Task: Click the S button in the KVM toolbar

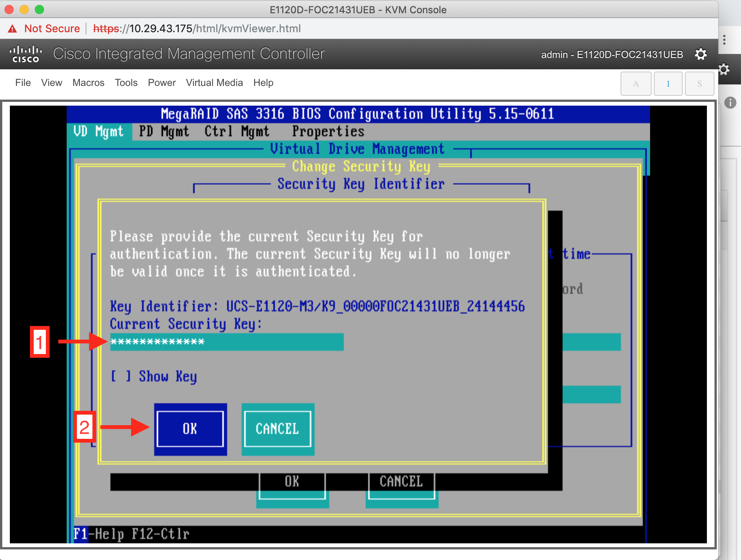Action: pos(699,83)
